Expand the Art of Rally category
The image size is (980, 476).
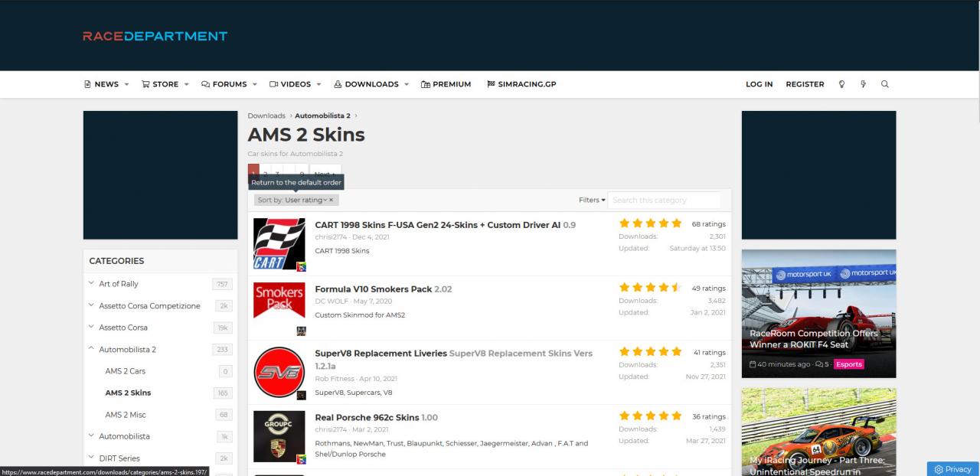pyautogui.click(x=92, y=283)
